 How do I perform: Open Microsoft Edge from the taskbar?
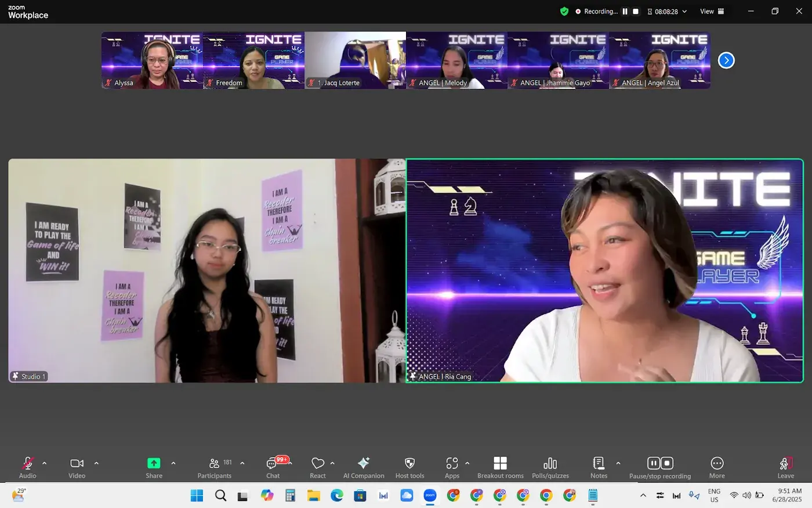[x=337, y=495]
